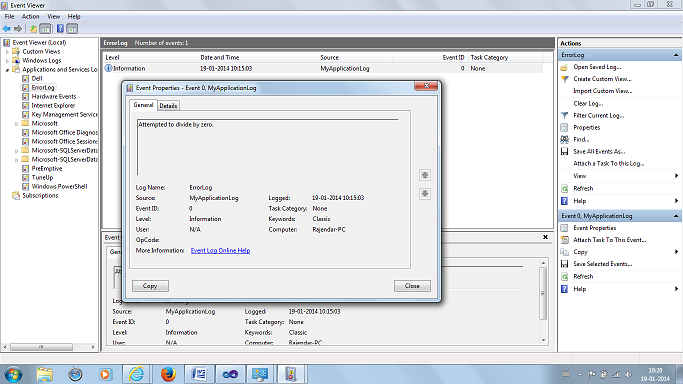The width and height of the screenshot is (683, 384).
Task: Open the Action menu
Action: tap(30, 17)
